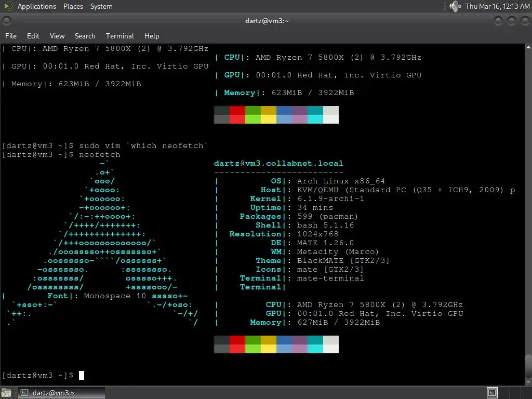The height and width of the screenshot is (399, 532).
Task: Click the 'mate-terminal' value
Action: point(330,278)
